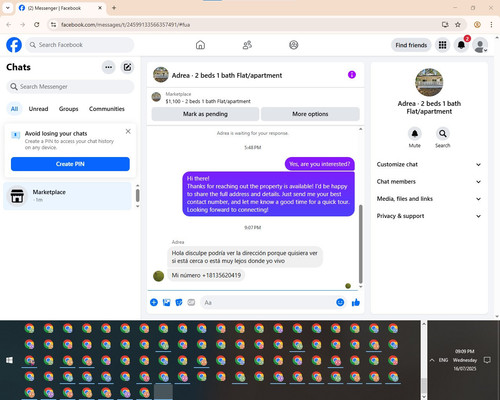Viewport: 500px width, 400px height.
Task: Open the Windows Start menu
Action: coord(9,360)
